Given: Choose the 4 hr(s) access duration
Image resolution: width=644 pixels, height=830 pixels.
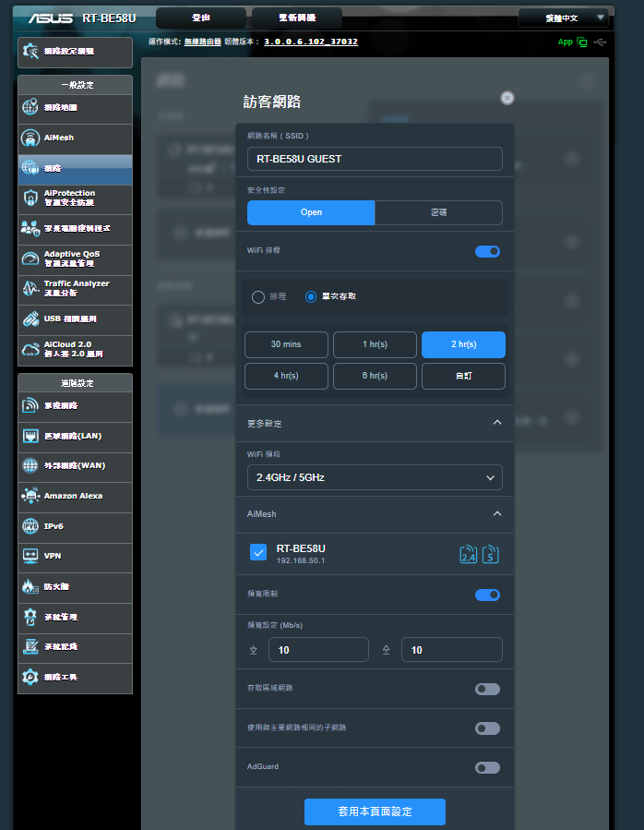Looking at the screenshot, I should pyautogui.click(x=286, y=376).
